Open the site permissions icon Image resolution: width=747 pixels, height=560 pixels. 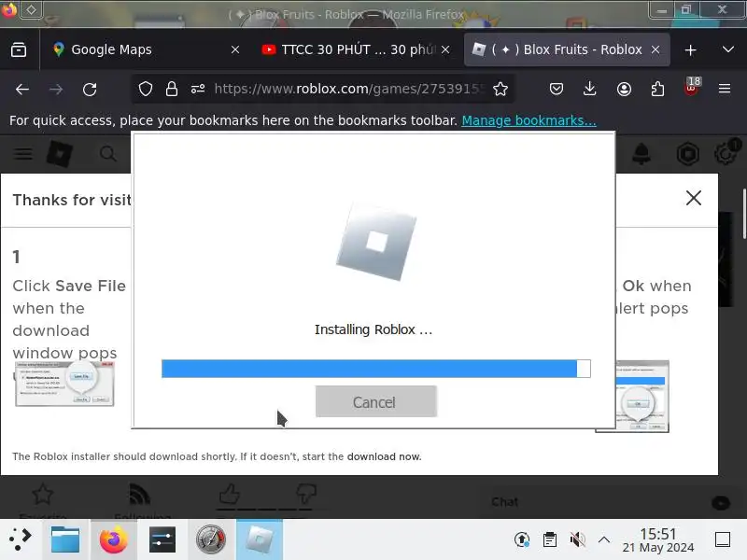click(x=198, y=89)
